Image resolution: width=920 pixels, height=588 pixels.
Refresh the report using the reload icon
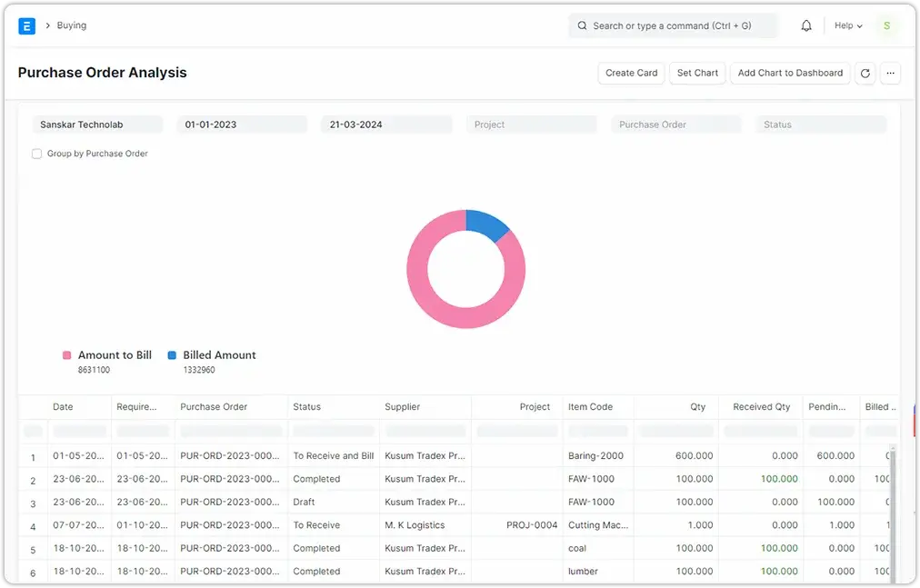pyautogui.click(x=865, y=73)
